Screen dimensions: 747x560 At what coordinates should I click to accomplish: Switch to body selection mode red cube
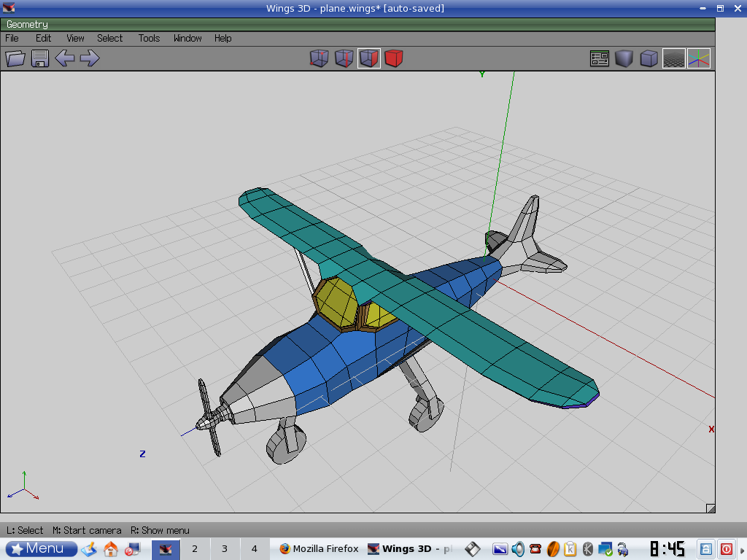(x=394, y=58)
